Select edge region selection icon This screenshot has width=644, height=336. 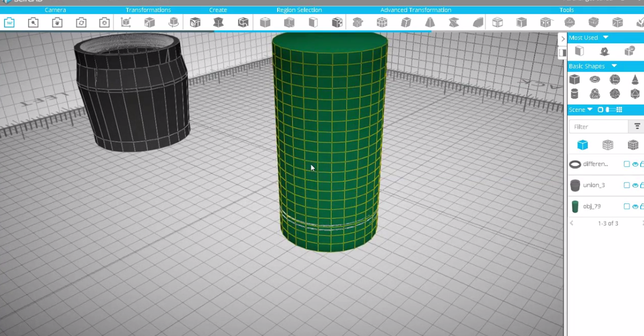(289, 22)
